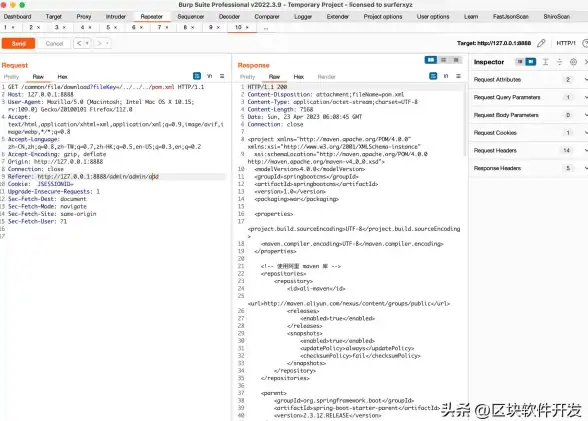Switch to top-bottom request/response layout

(x=444, y=60)
